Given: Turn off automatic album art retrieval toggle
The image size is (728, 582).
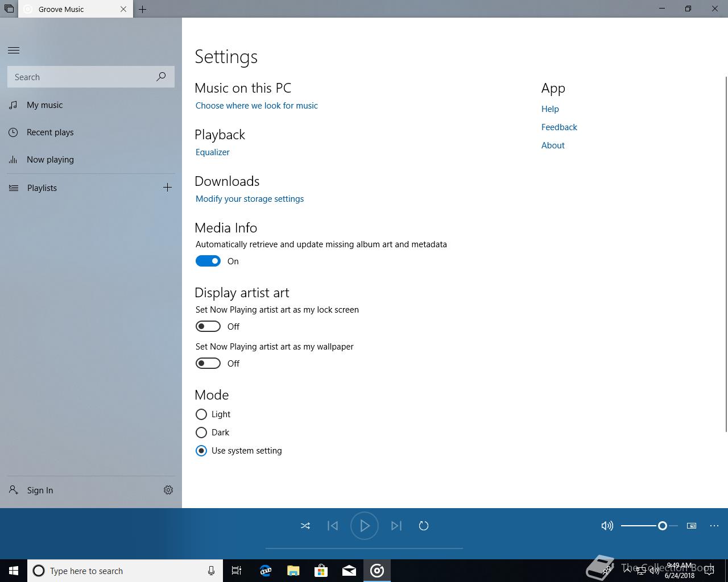Looking at the screenshot, I should pos(208,261).
